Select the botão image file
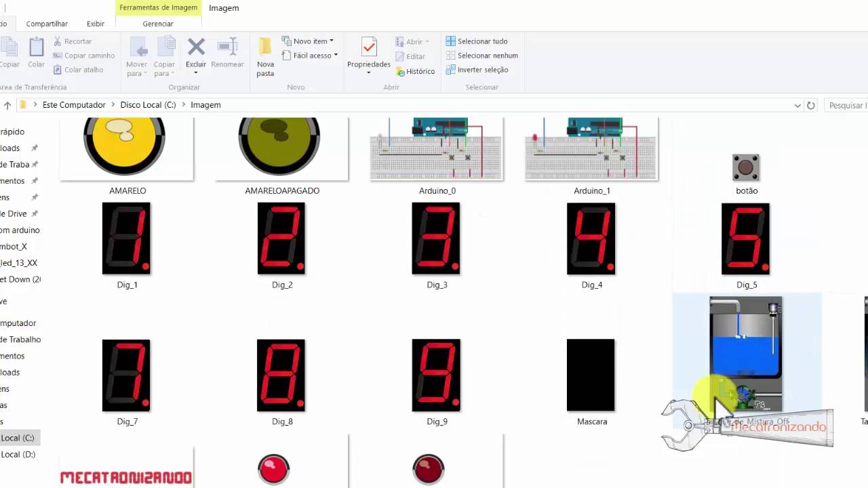 coord(746,167)
